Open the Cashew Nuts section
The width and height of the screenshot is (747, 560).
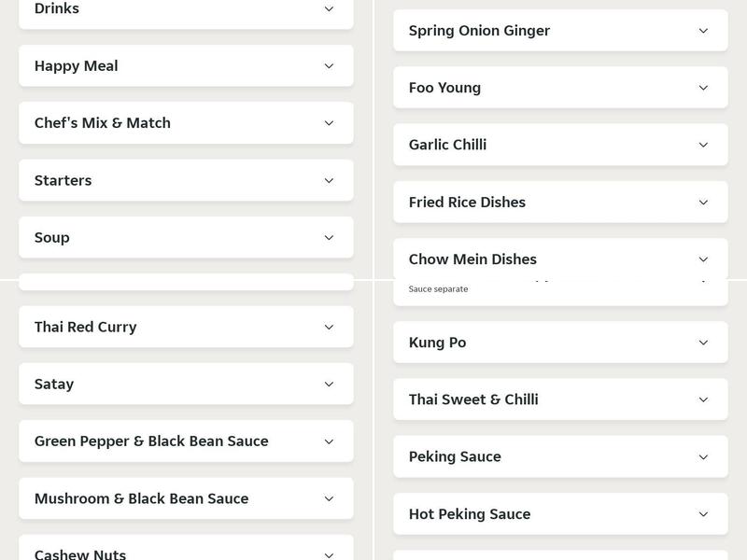click(186, 553)
